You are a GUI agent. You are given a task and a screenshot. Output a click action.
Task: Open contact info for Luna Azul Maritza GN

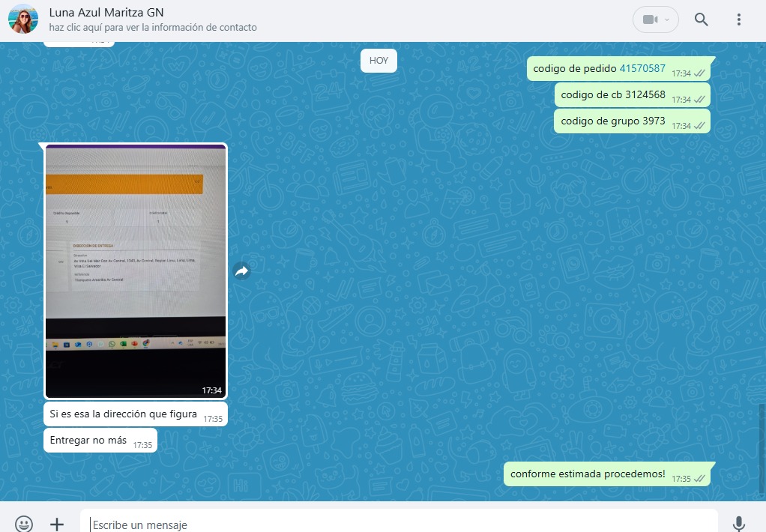tap(106, 13)
